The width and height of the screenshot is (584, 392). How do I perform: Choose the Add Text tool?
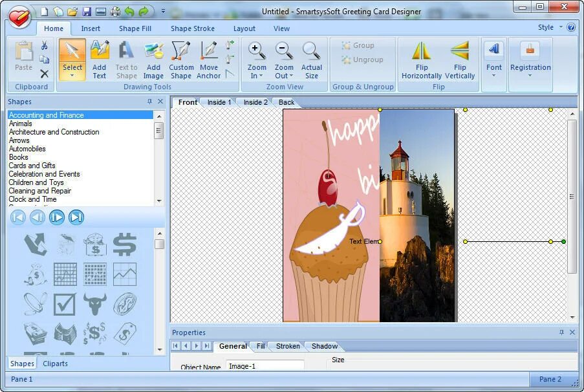pos(100,60)
